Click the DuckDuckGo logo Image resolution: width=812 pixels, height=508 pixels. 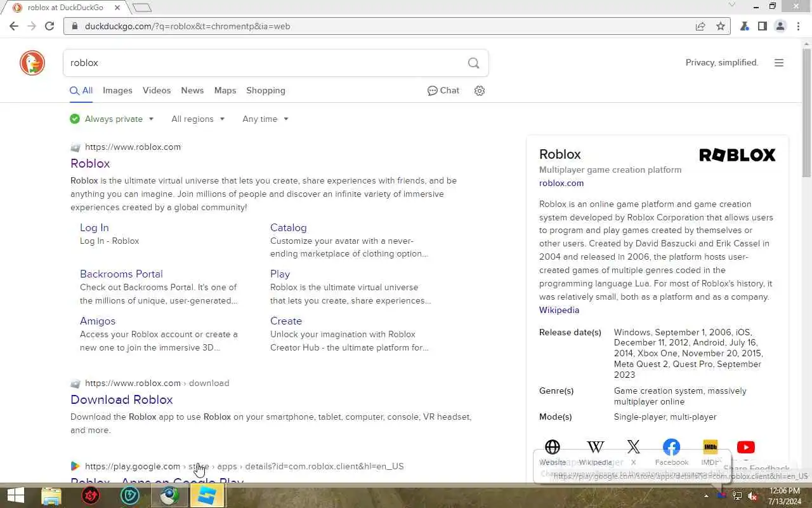pos(32,63)
